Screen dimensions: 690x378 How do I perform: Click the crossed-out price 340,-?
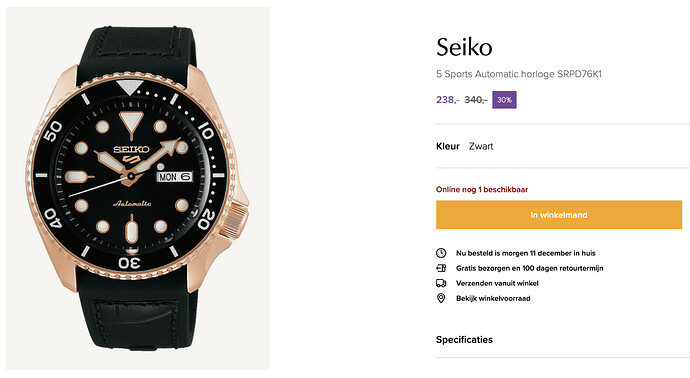point(476,100)
